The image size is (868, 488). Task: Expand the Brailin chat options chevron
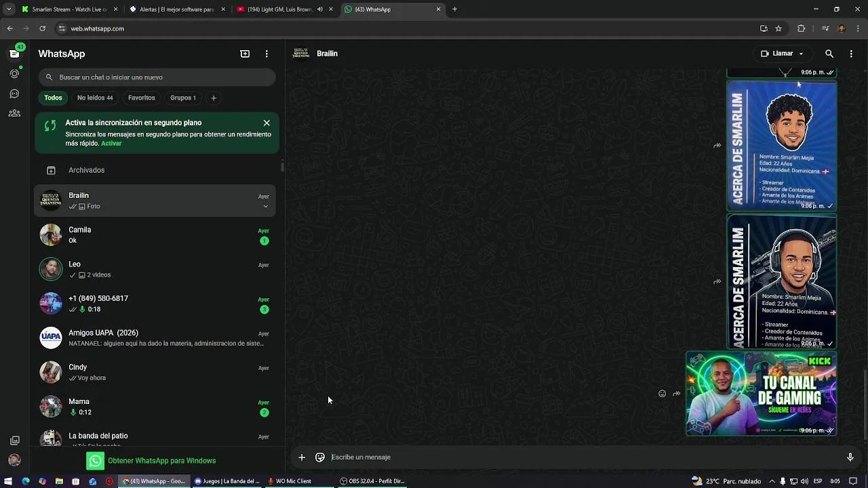tap(265, 207)
